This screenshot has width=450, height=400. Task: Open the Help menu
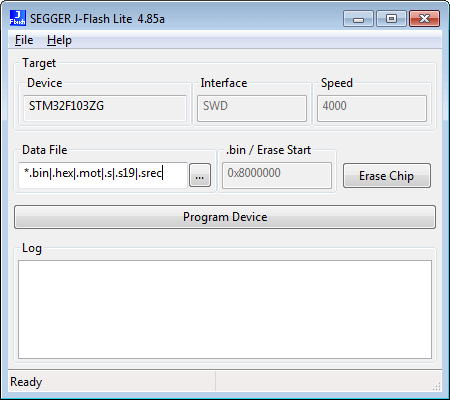(59, 40)
